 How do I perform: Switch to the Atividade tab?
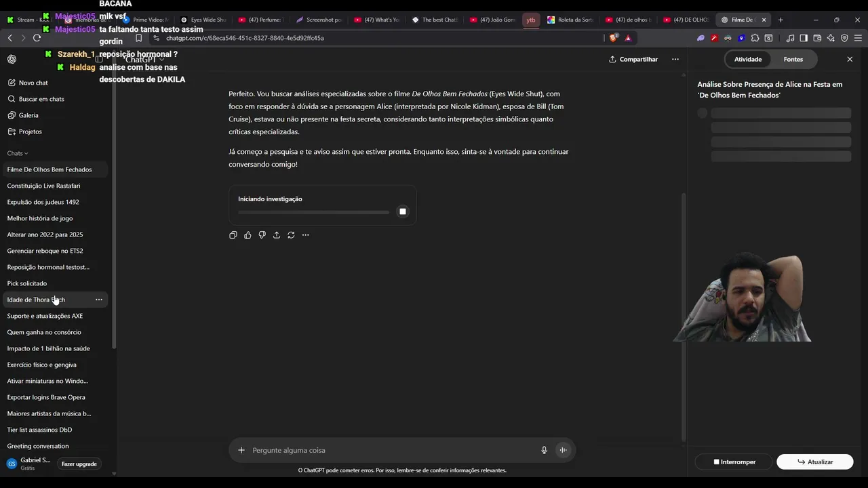(x=748, y=60)
